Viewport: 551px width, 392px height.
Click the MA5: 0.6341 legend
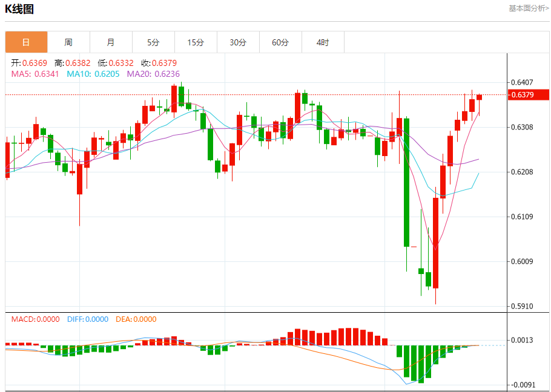coord(35,74)
